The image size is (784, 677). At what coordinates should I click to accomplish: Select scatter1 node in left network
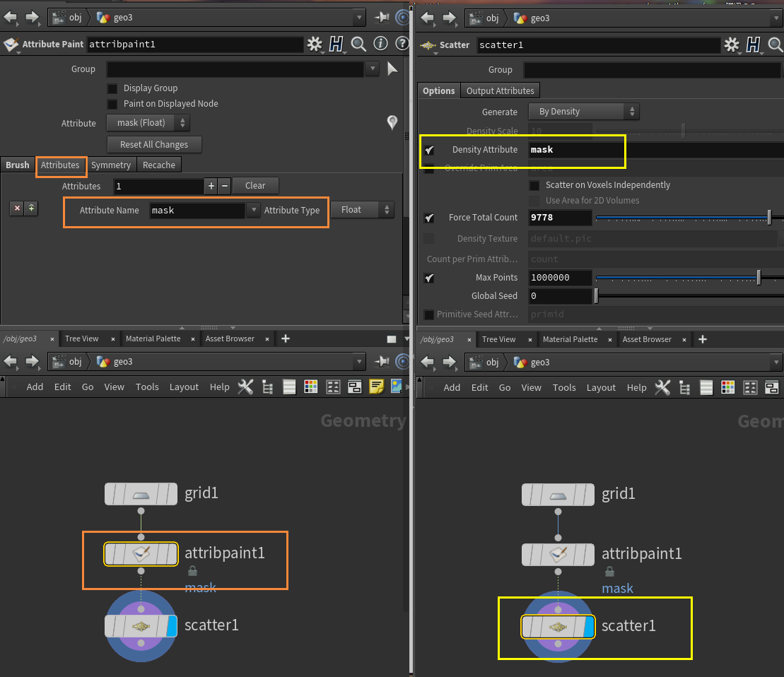tap(141, 626)
